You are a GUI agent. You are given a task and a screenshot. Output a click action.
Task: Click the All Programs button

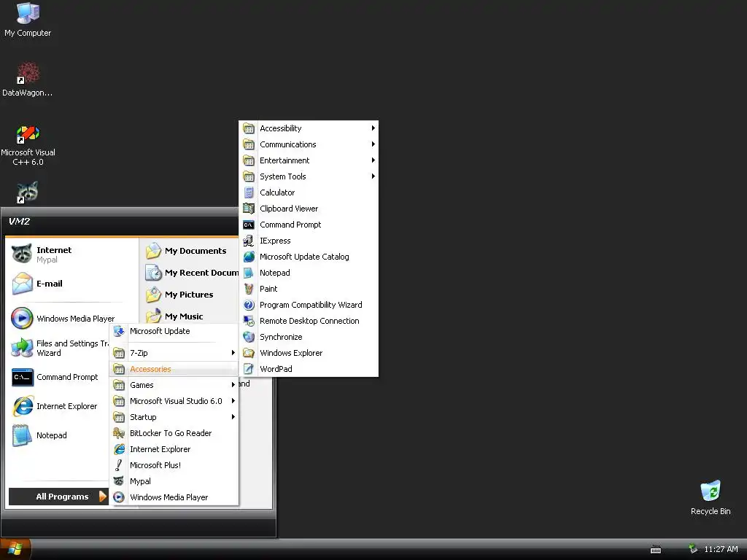pos(58,497)
